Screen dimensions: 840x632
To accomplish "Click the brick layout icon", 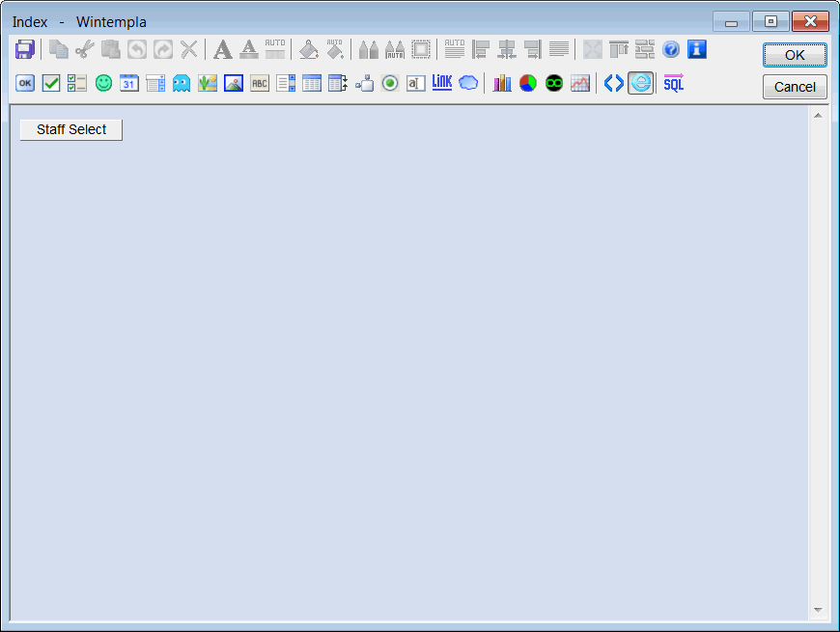I will click(x=645, y=50).
